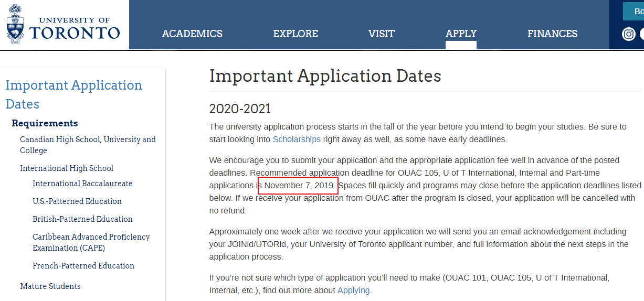Click the partially visible teal header button
Screen dimensions: 644x301
point(634,11)
